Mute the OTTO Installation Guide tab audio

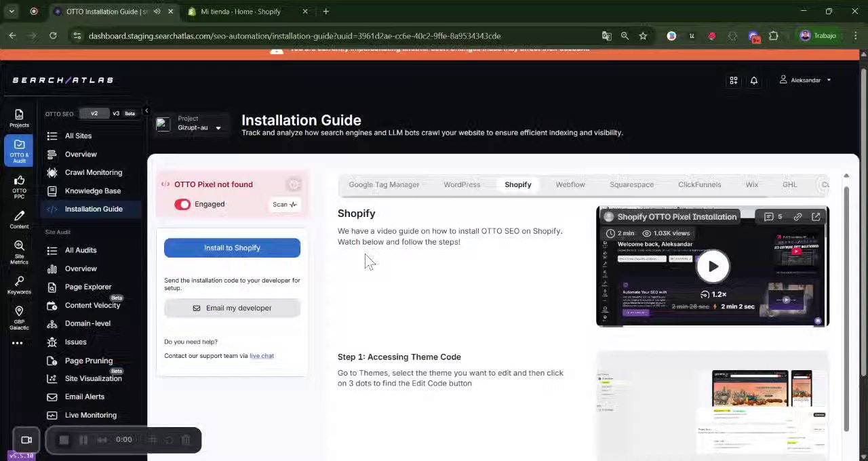(157, 12)
